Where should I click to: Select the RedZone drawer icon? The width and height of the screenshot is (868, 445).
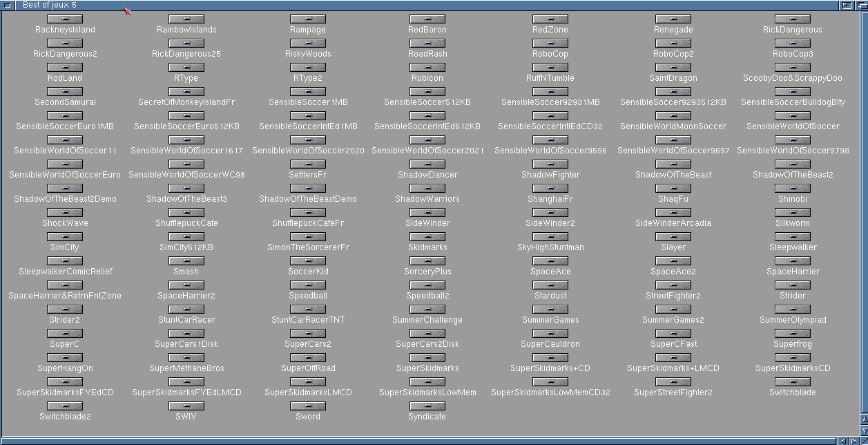[550, 19]
